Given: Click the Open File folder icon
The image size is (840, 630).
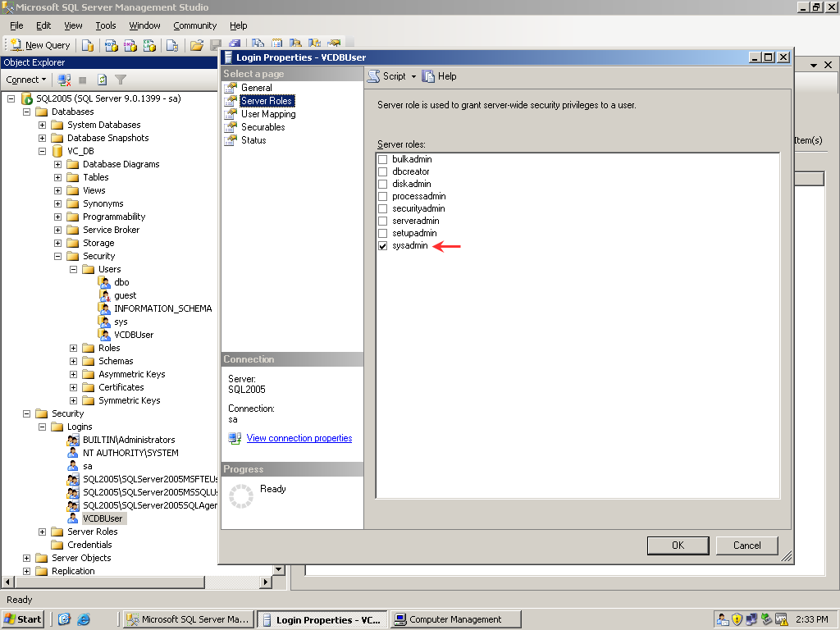Looking at the screenshot, I should pyautogui.click(x=197, y=45).
